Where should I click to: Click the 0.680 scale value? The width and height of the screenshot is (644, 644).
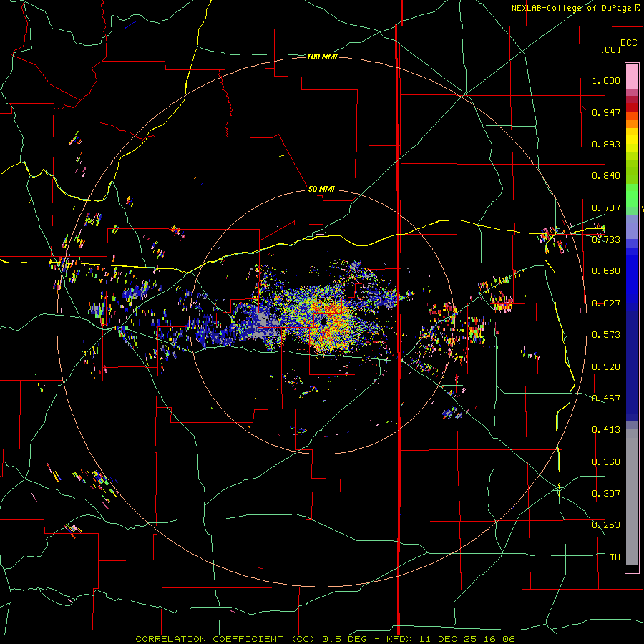[x=606, y=271]
